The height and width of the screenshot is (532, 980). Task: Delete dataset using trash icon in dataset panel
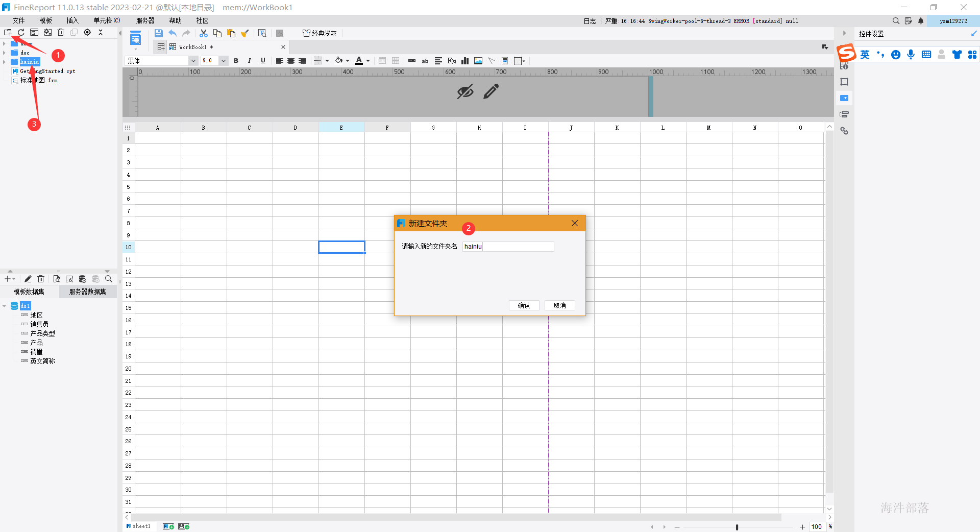tap(41, 279)
